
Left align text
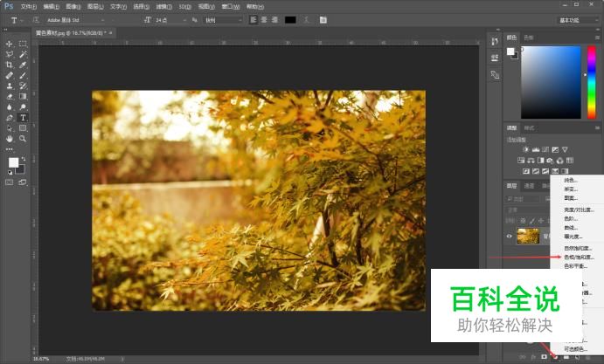point(253,20)
